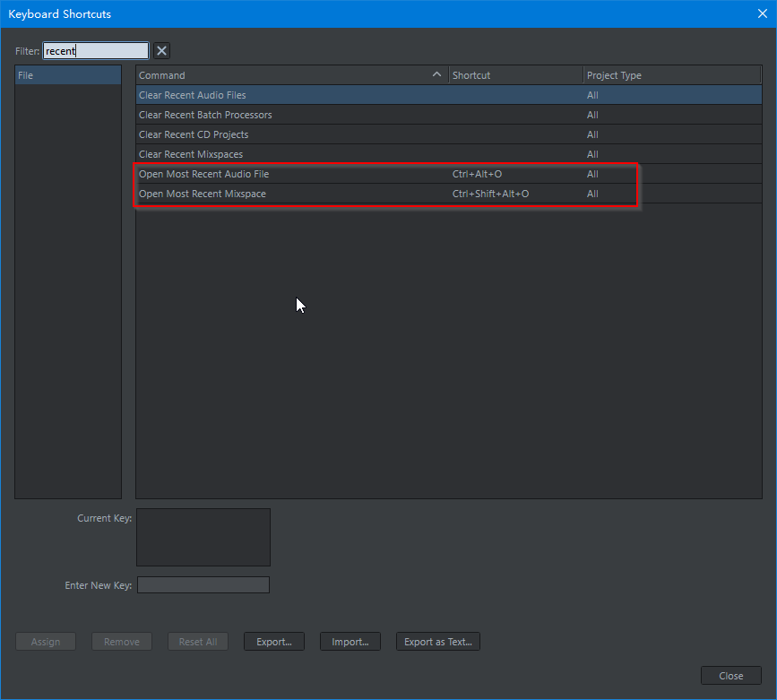Click the Enter New Key field
777x700 pixels.
pyautogui.click(x=203, y=585)
